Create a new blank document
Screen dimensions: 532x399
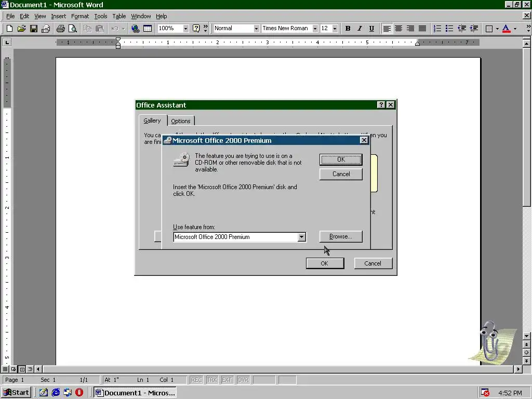[9, 29]
